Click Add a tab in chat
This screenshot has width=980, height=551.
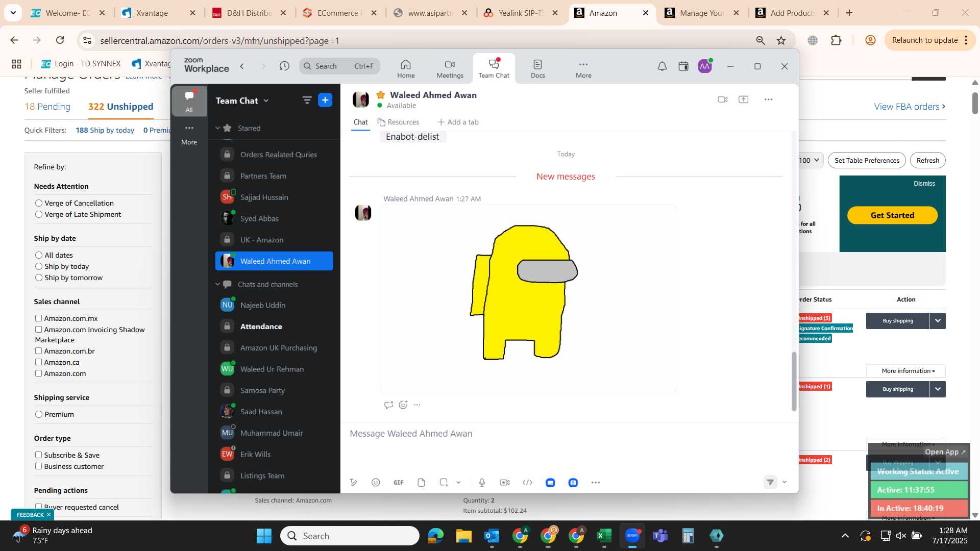pos(458,122)
